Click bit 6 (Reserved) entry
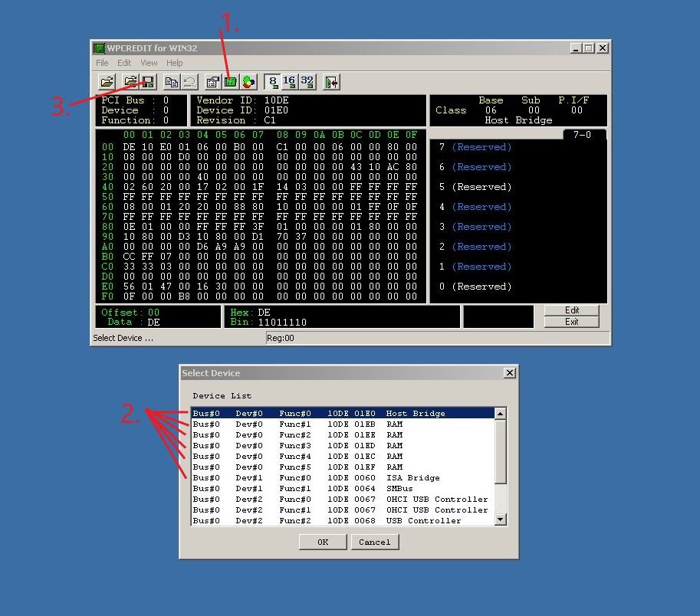Image resolution: width=700 pixels, height=616 pixels. [x=475, y=167]
